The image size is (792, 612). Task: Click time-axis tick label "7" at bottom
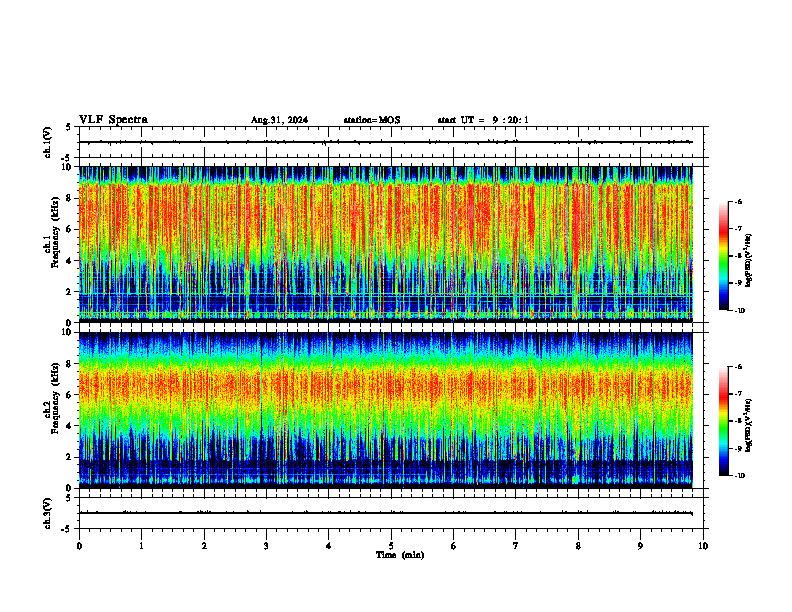[x=516, y=546]
